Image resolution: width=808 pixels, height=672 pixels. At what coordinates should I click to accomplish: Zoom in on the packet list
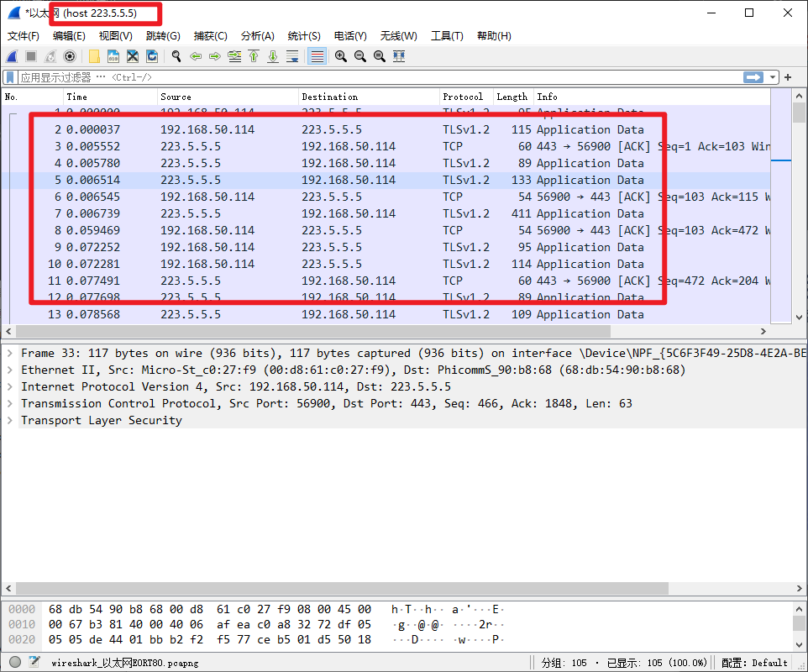340,55
